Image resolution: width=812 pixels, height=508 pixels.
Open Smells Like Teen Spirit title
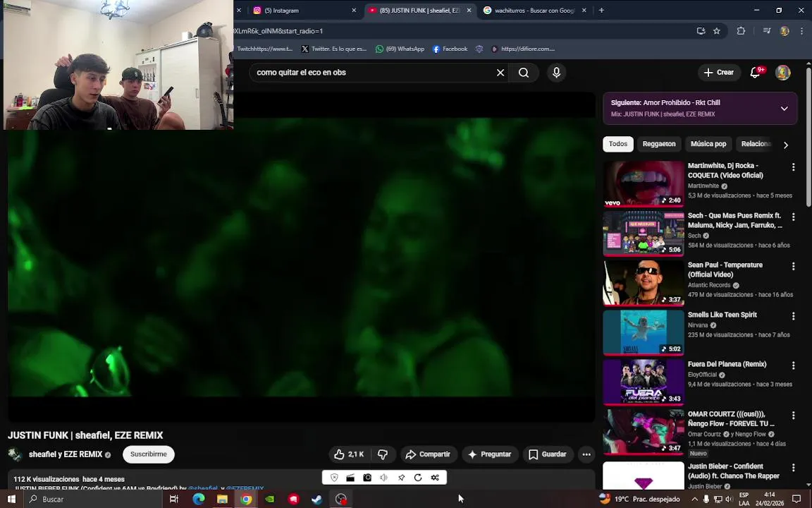click(x=722, y=315)
